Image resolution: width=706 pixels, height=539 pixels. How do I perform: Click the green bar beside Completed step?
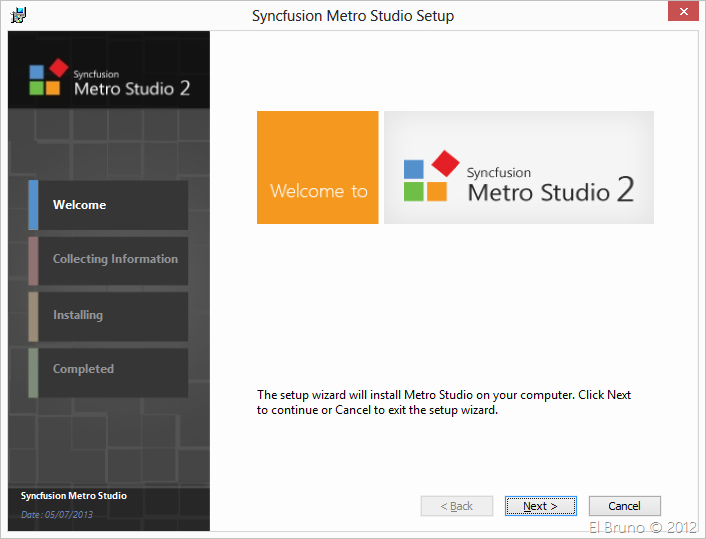click(x=33, y=370)
